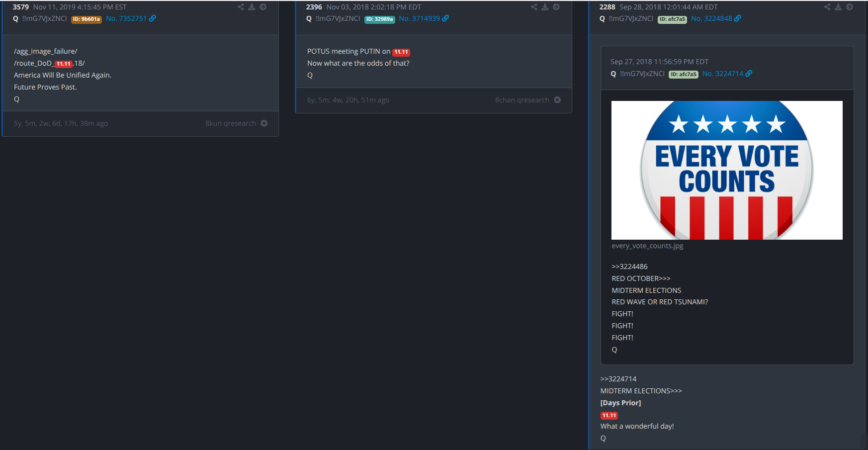This screenshot has height=450, width=868.
Task: Click post number 3579
Action: click(x=21, y=7)
